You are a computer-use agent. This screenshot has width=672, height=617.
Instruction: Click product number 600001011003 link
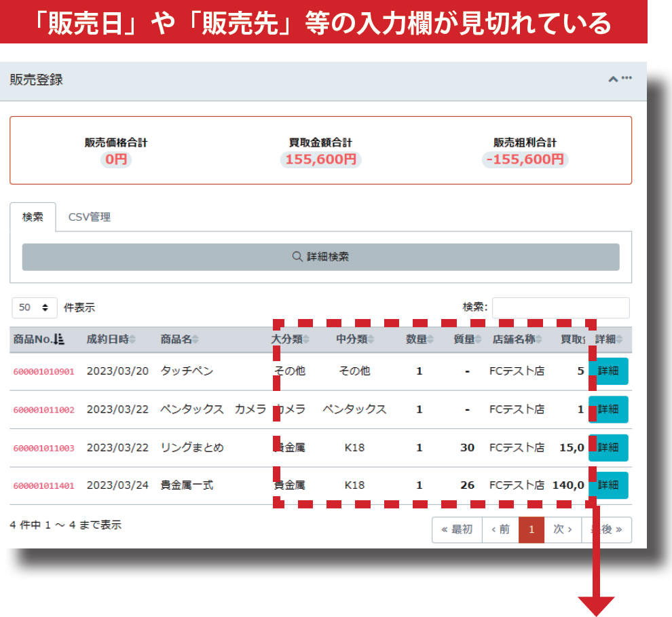point(43,448)
